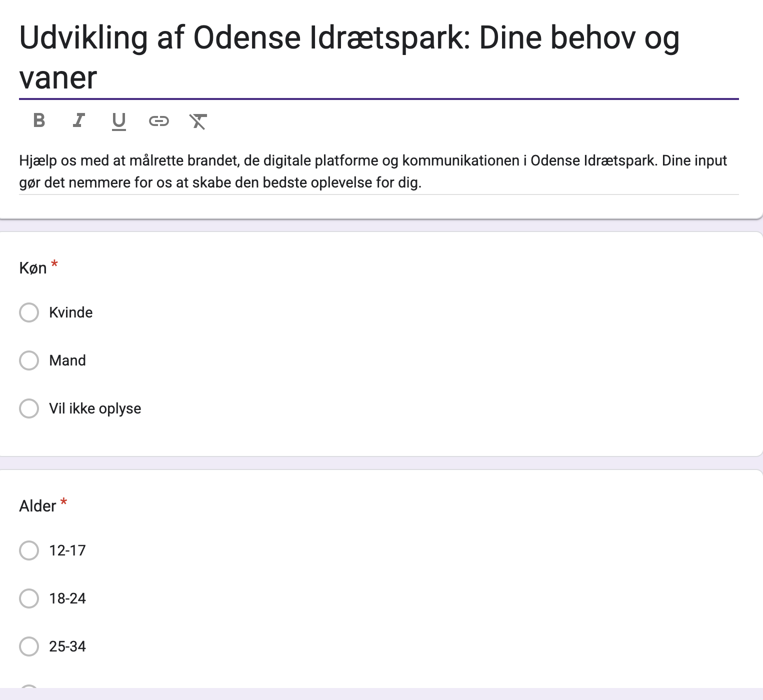The width and height of the screenshot is (763, 700).
Task: Click the word 'vaner' in the title
Action: (58, 78)
